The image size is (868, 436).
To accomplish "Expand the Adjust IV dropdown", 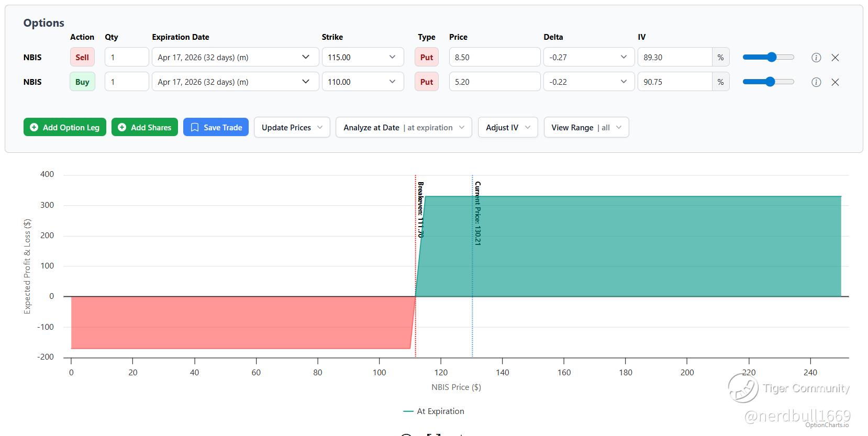I will (x=508, y=127).
